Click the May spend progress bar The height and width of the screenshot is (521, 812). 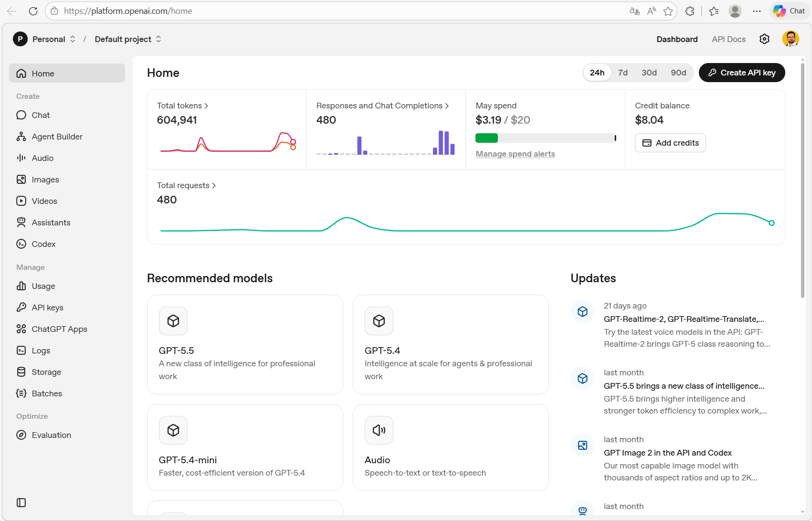(546, 138)
